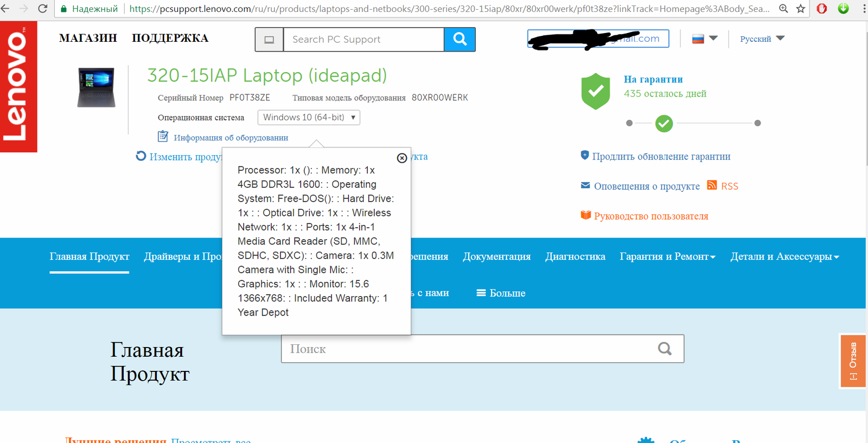This screenshot has width=868, height=443.
Task: Click the laptop product thumbnail
Action: 96,87
